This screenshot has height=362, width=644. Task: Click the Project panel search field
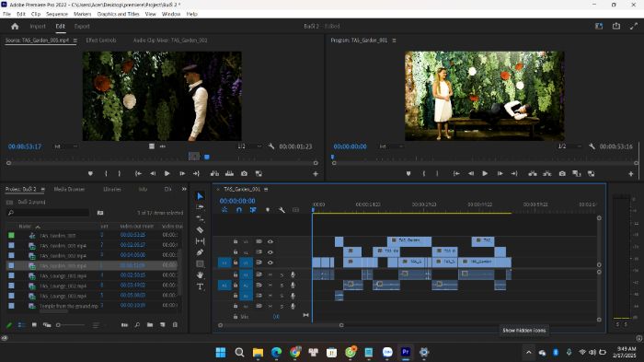point(49,213)
